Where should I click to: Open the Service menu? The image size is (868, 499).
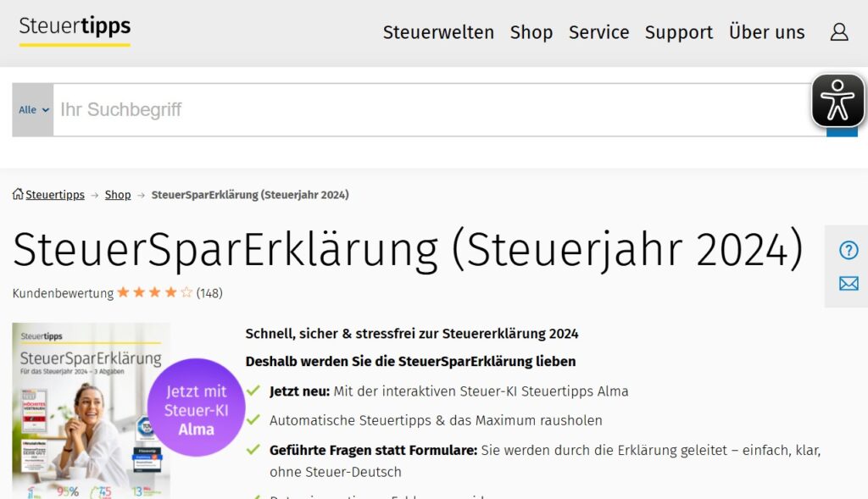click(x=599, y=32)
